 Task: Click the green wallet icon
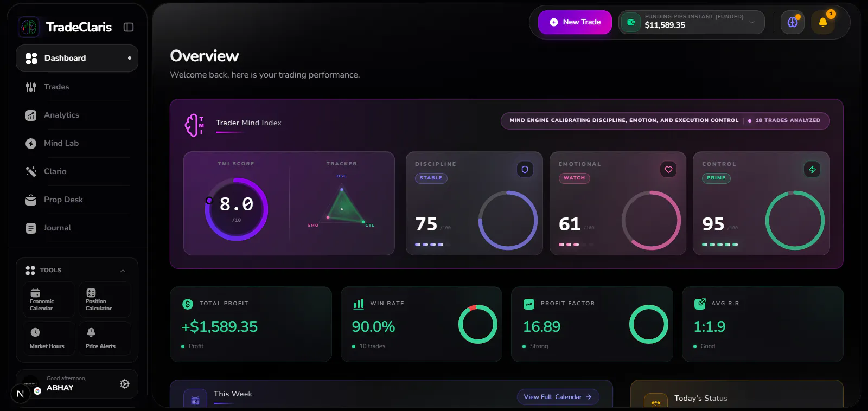[631, 22]
